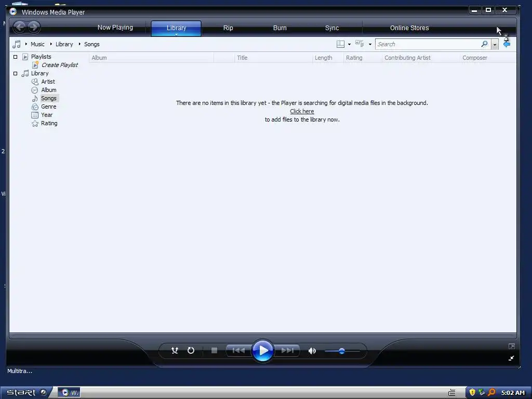Sort by the Album column header

pyautogui.click(x=151, y=58)
